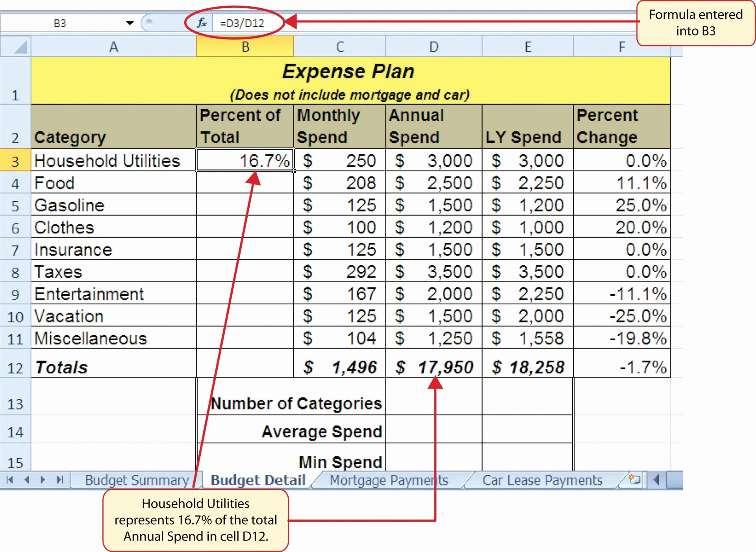This screenshot has height=552, width=756.
Task: Select the Household Utilities 16.7% cell
Action: click(245, 161)
